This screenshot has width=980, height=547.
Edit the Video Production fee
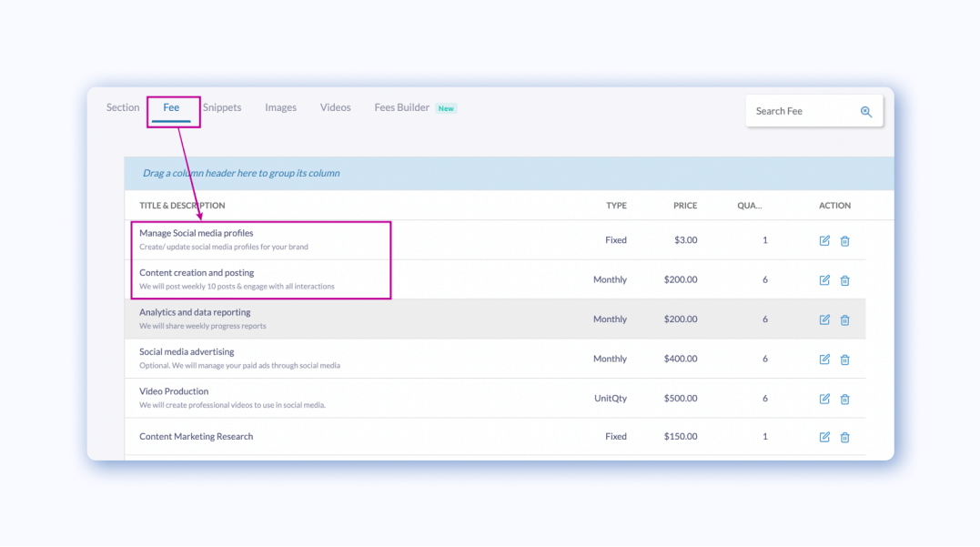(x=824, y=399)
